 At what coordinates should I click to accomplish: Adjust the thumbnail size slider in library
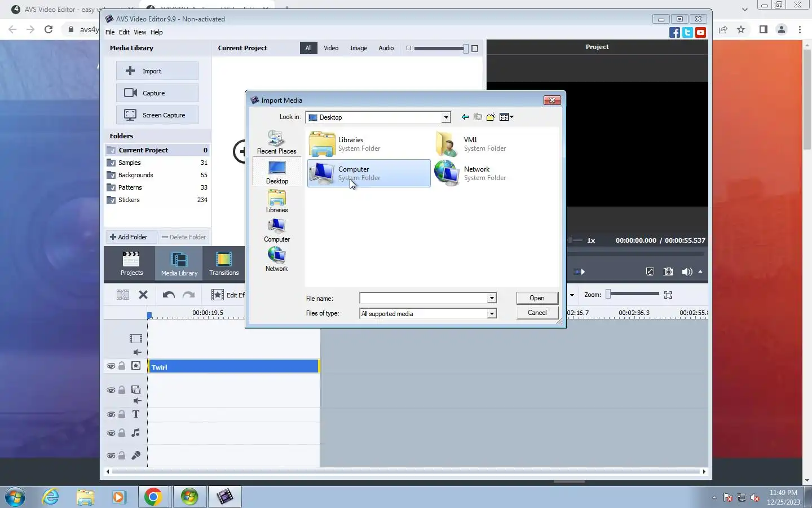442,49
